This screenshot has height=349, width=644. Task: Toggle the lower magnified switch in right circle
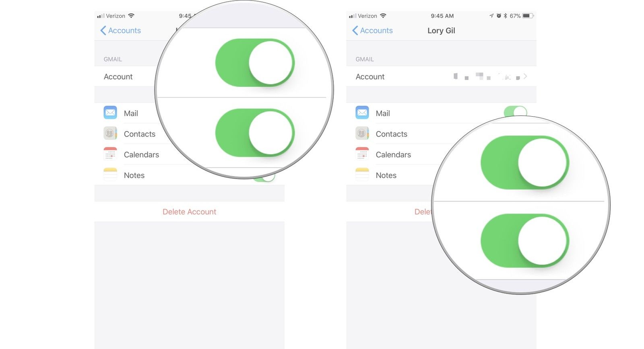coord(524,241)
